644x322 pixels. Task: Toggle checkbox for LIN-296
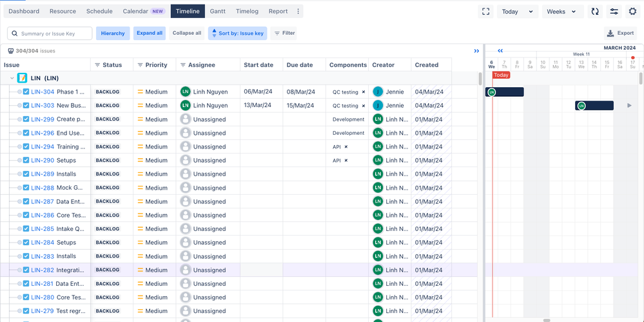pyautogui.click(x=26, y=133)
